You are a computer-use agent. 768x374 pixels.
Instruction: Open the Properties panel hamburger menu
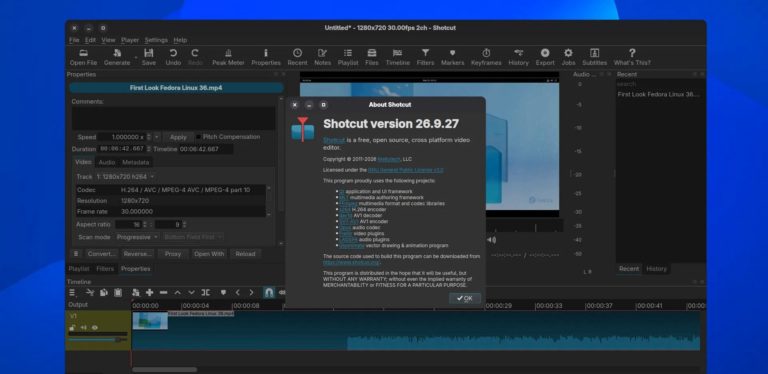pyautogui.click(x=75, y=254)
